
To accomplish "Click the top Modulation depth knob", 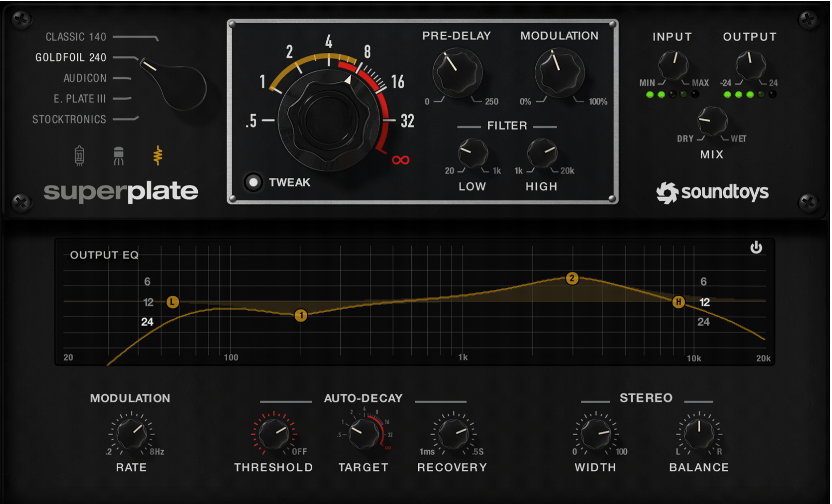I will [x=559, y=74].
